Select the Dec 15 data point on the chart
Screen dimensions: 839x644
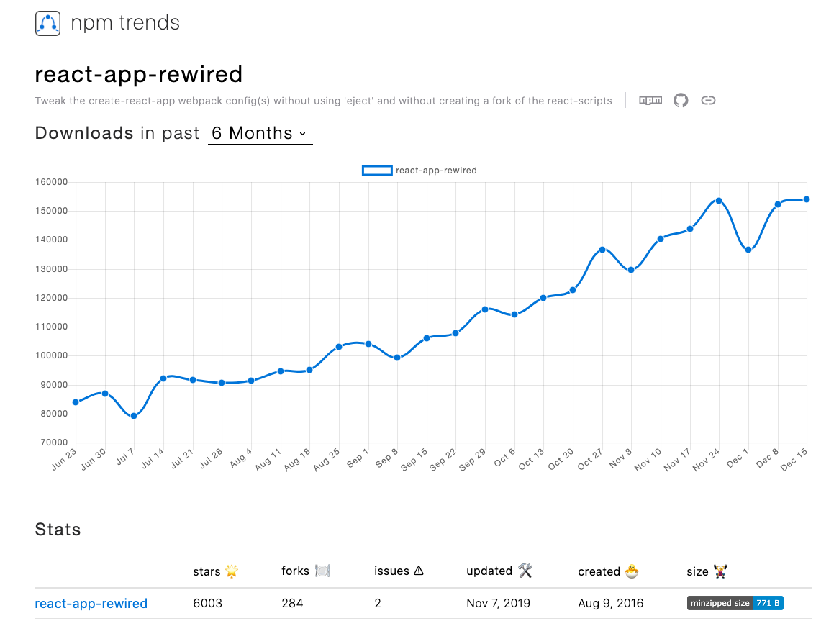pos(806,199)
